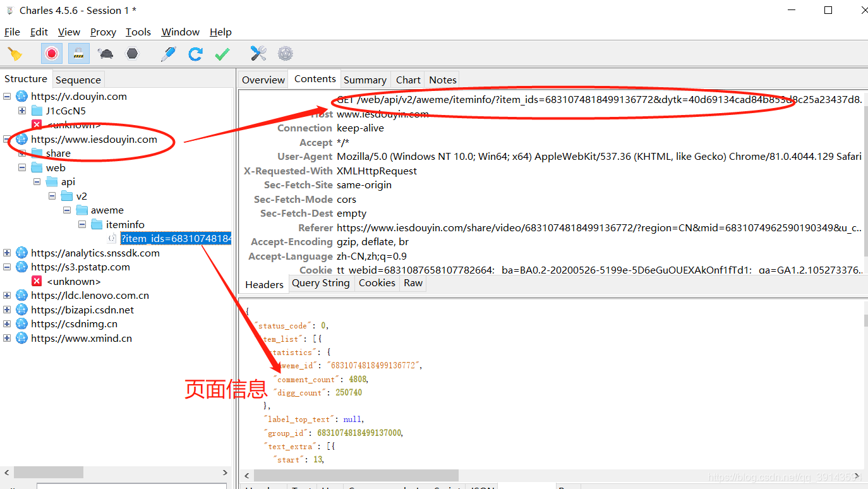Click the aweme folder icon
The width and height of the screenshot is (868, 489).
[x=82, y=210]
